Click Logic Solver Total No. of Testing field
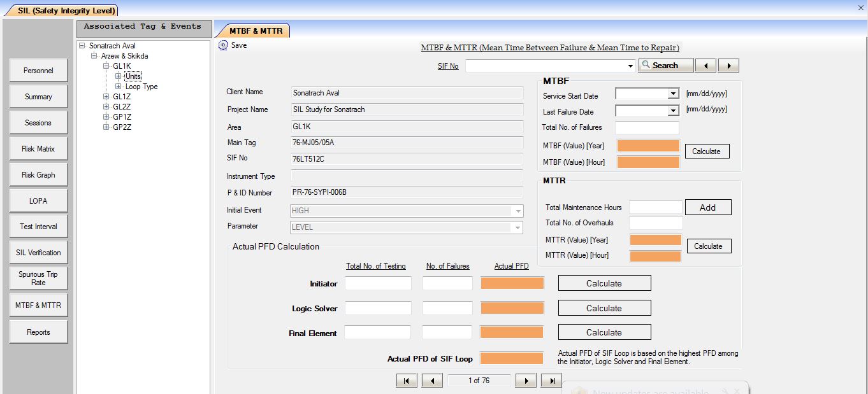Image resolution: width=868 pixels, height=394 pixels. (x=378, y=308)
